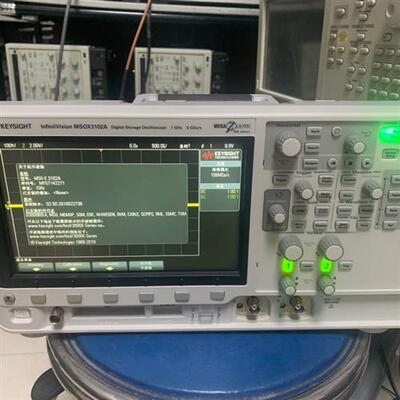Push the Navigate key
400x400 pixels.
[311, 163]
